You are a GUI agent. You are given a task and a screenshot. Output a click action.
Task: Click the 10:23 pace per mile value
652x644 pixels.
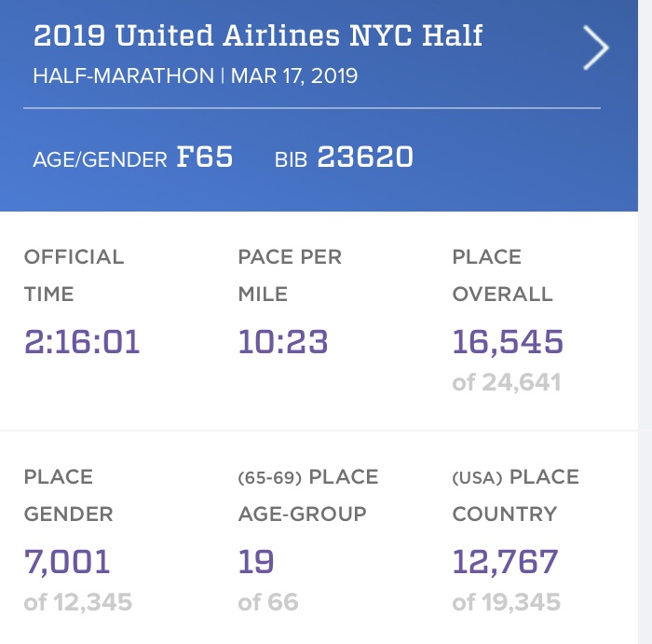(x=283, y=342)
